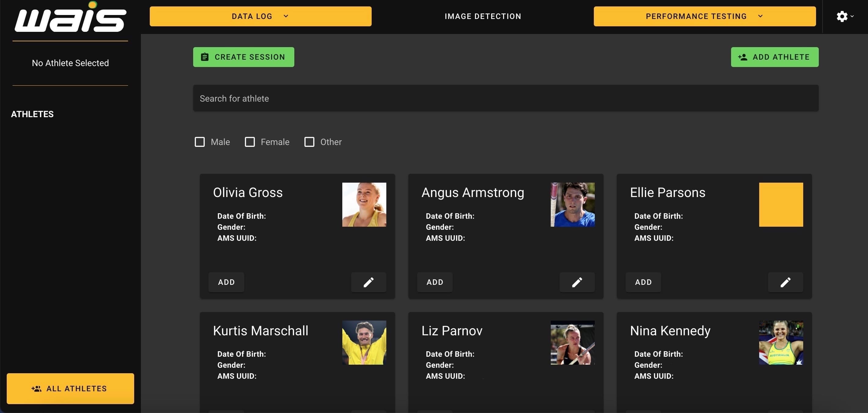This screenshot has width=868, height=413.
Task: Click the Kurtis Marschall name
Action: pos(260,331)
